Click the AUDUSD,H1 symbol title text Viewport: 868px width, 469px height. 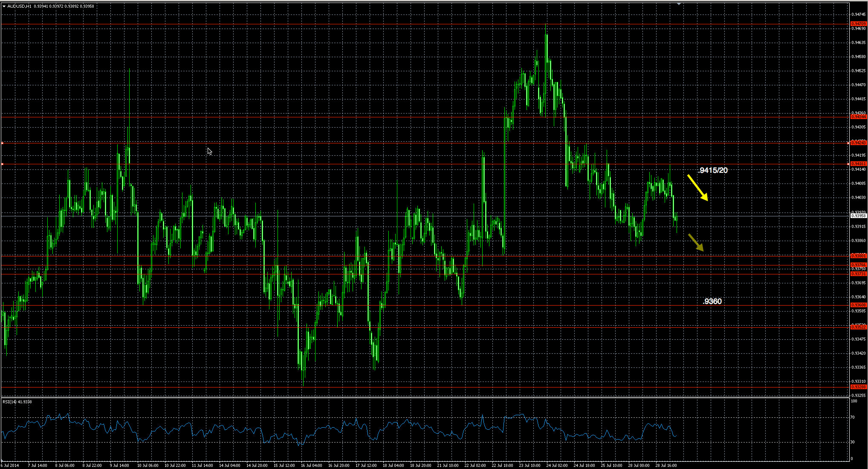19,6
